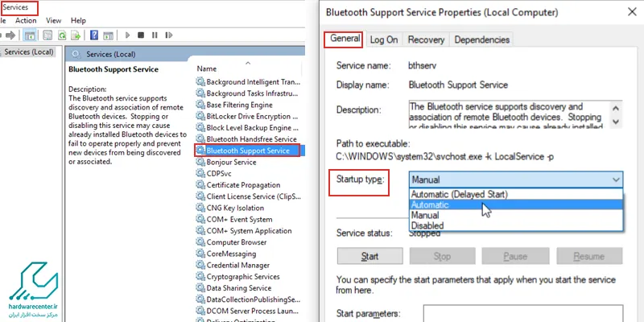Image resolution: width=644 pixels, height=322 pixels.
Task: Select the CoreMessaging service row
Action: click(x=248, y=254)
